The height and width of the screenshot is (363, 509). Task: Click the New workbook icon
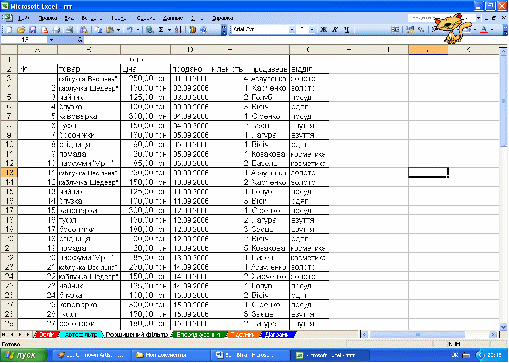pos(9,30)
